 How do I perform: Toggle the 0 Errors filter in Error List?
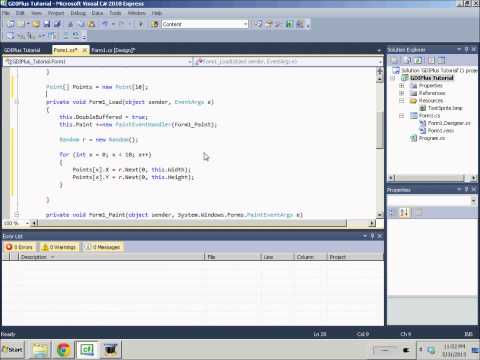pyautogui.click(x=20, y=247)
